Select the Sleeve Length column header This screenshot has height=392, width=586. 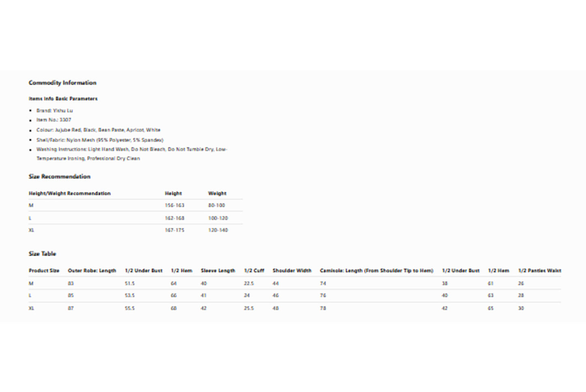click(218, 270)
